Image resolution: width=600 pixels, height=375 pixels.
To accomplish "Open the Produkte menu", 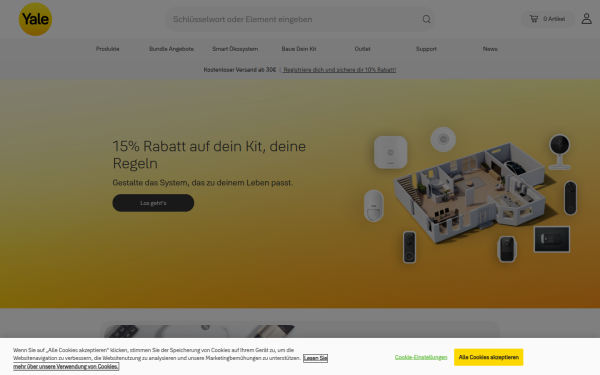I will point(108,49).
